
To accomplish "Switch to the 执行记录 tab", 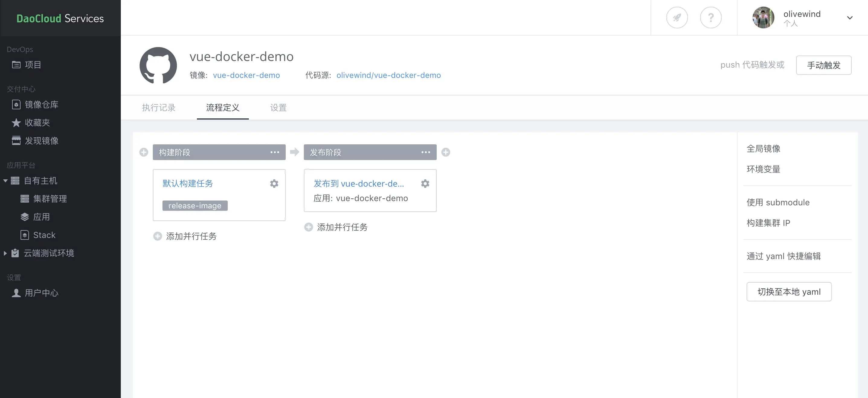I will click(x=159, y=108).
